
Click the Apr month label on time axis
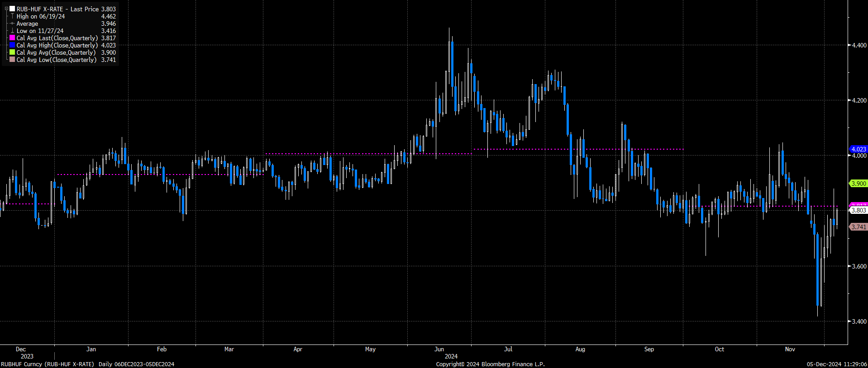298,349
